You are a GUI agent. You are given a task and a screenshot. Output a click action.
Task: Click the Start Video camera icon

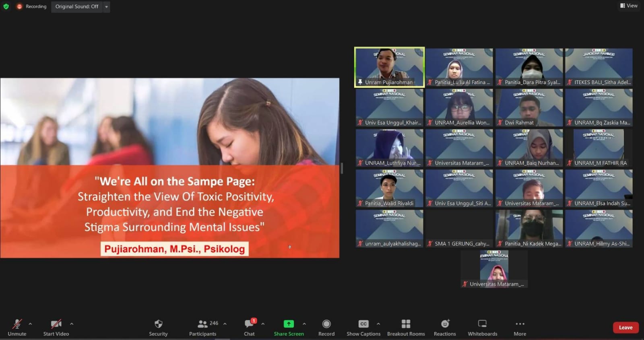[x=56, y=324]
